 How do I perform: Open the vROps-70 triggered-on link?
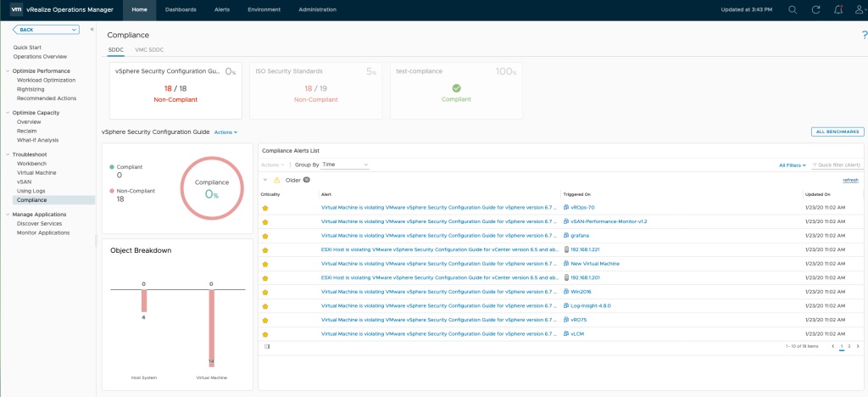click(x=582, y=208)
